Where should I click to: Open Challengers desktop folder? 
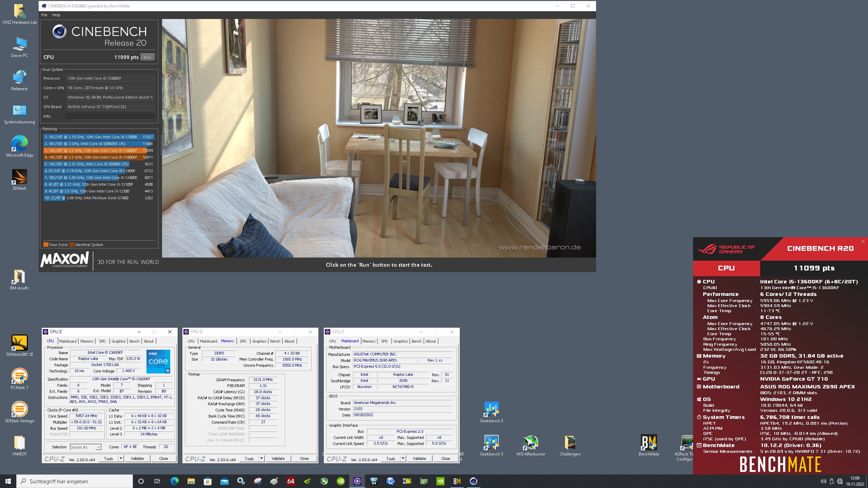pos(570,446)
